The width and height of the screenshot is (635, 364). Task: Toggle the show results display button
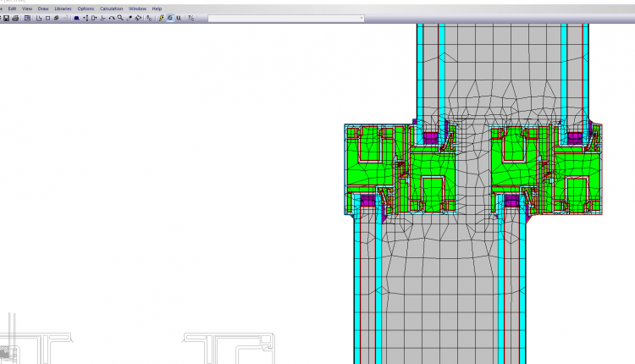pos(169,18)
